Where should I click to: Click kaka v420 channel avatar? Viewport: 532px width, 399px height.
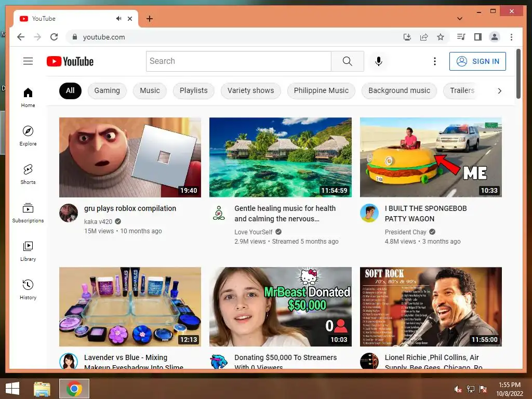tap(69, 213)
